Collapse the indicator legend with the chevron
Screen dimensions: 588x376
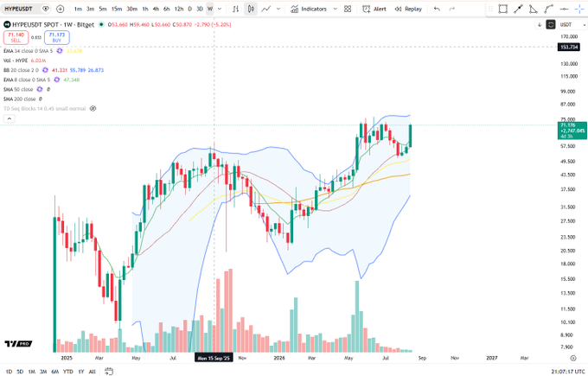[x=10, y=118]
